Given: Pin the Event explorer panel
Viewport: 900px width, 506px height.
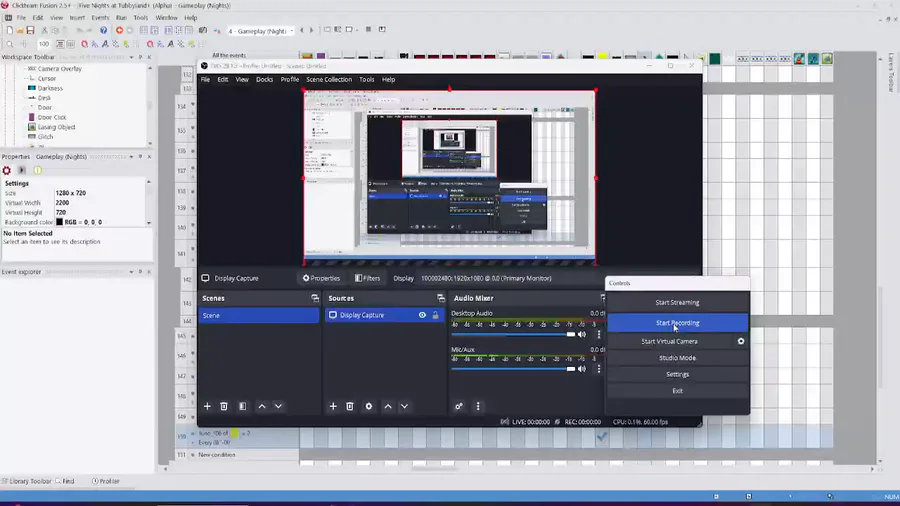Looking at the screenshot, I should [141, 272].
